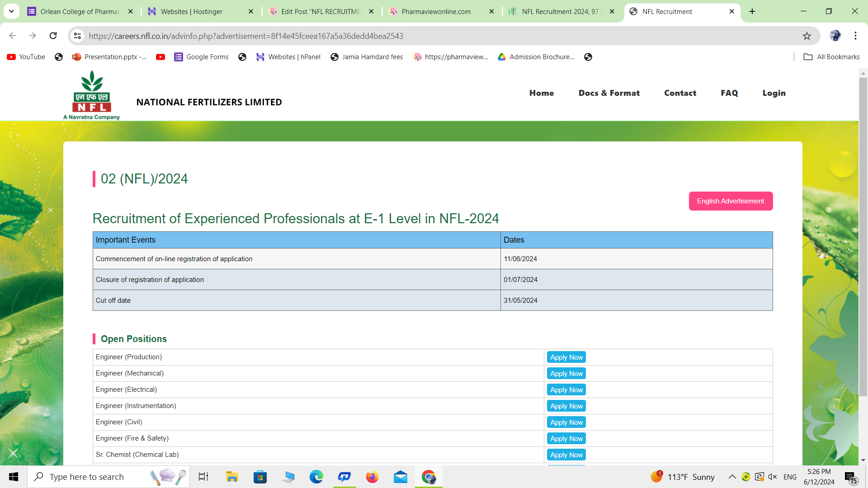
Task: Apply Now for Engineer (Fire & Safety)
Action: point(566,439)
